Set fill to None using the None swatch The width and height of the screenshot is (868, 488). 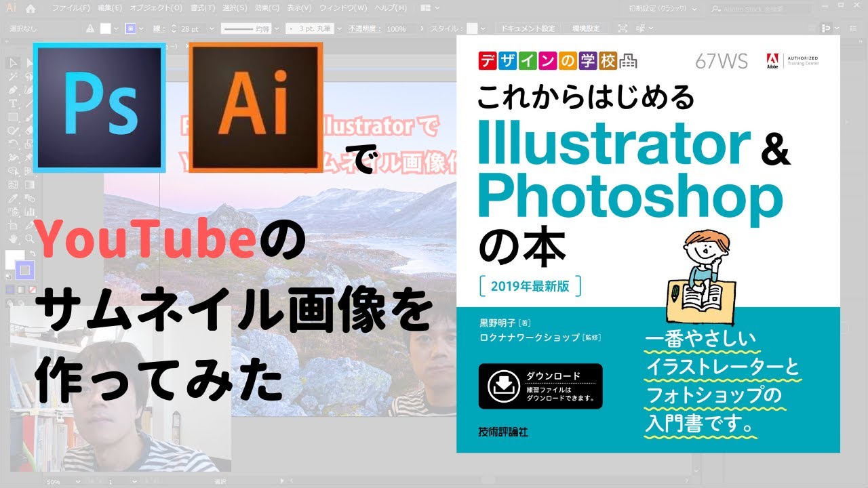32,289
